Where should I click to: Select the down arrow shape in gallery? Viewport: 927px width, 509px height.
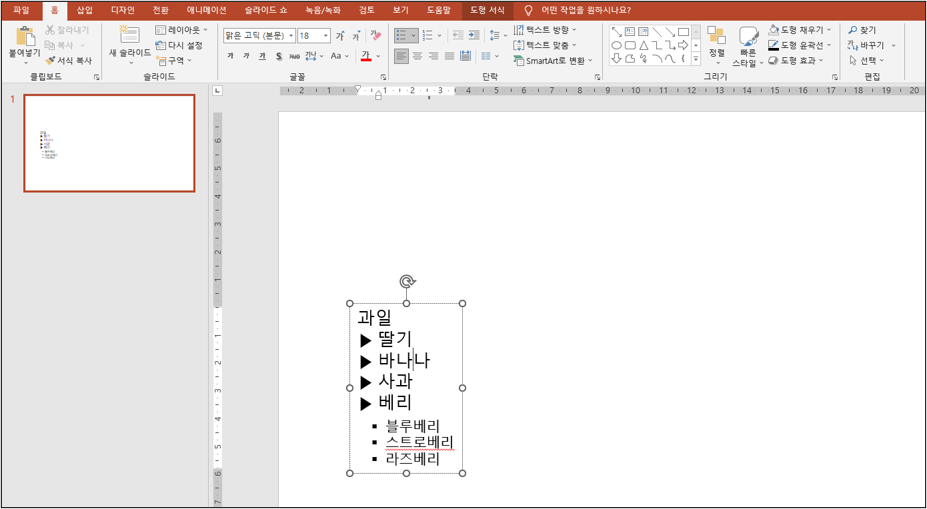pyautogui.click(x=616, y=59)
